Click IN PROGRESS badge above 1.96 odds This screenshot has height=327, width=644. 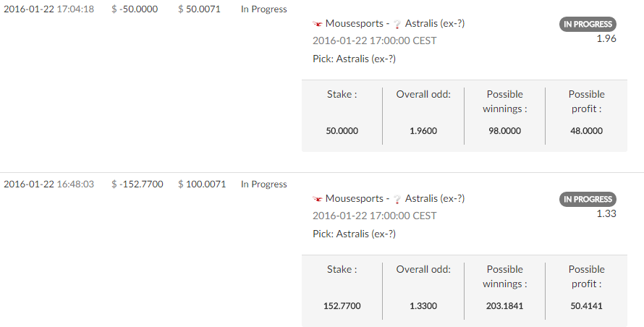coord(588,25)
